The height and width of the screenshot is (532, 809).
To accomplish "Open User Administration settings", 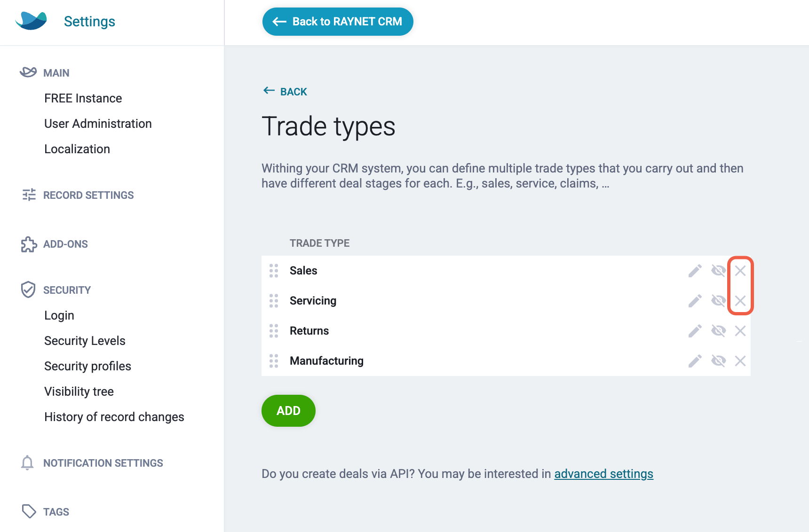I will coord(98,124).
